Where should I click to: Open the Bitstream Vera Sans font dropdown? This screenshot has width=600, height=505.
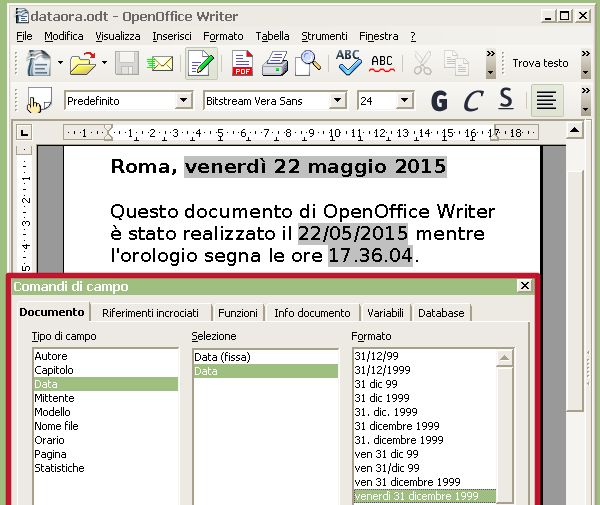click(337, 100)
